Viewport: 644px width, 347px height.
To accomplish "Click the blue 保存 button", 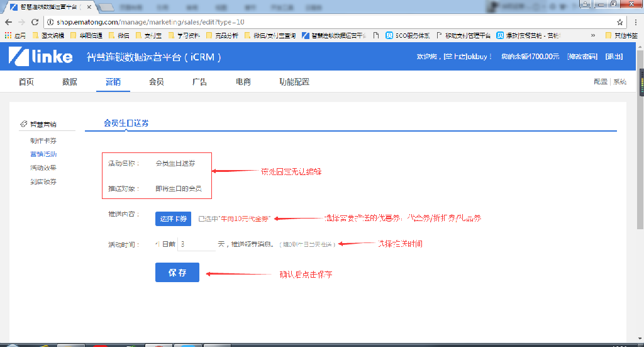I will [177, 272].
